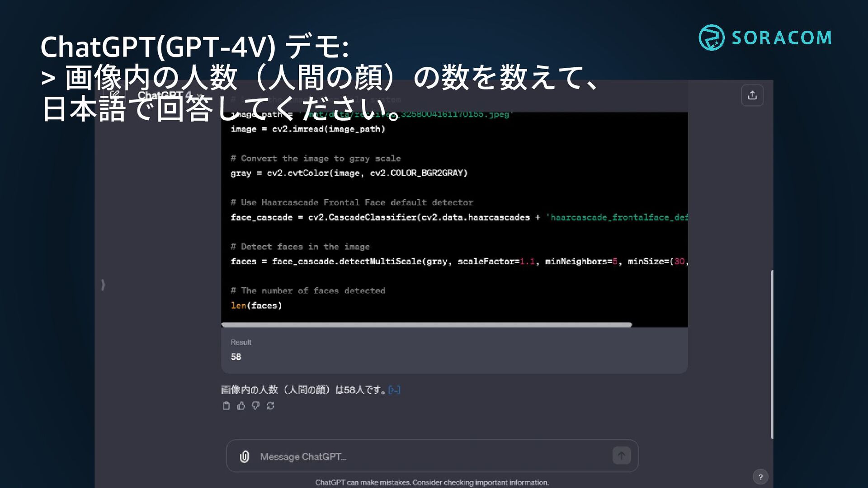Click the share chat icon
The image size is (868, 488).
[x=752, y=95]
